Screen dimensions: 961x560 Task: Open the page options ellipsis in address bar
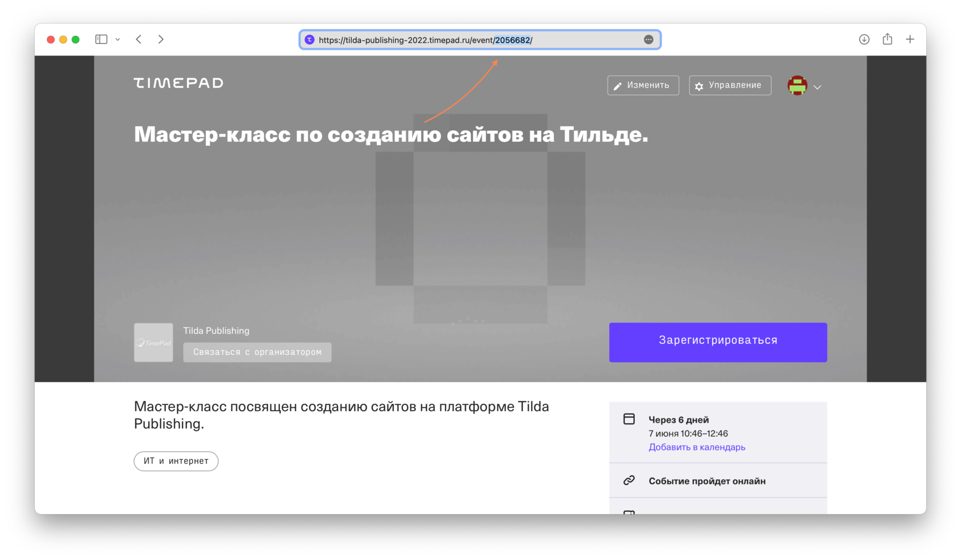[x=648, y=39]
